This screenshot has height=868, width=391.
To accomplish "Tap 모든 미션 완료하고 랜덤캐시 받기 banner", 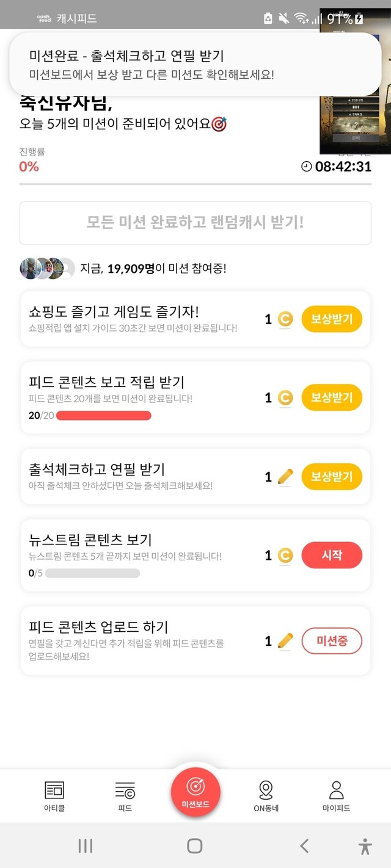I will pos(195,223).
